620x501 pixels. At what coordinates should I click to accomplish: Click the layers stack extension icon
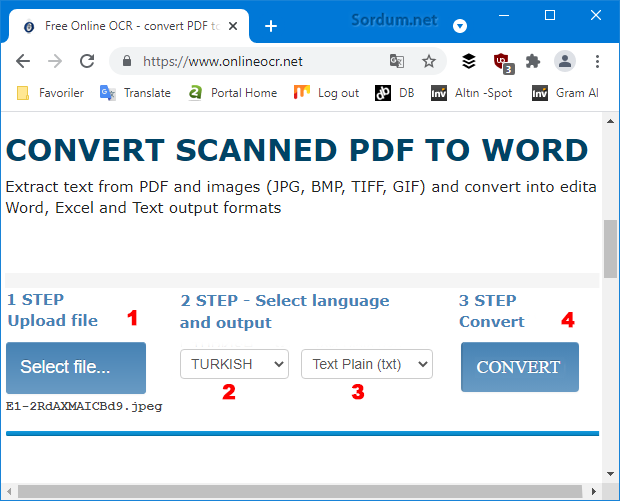[468, 61]
